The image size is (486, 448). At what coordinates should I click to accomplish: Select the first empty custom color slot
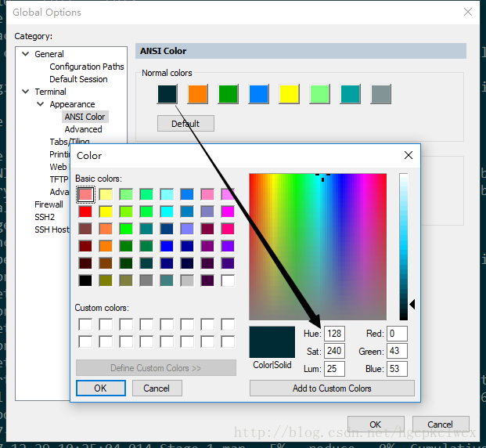point(85,324)
